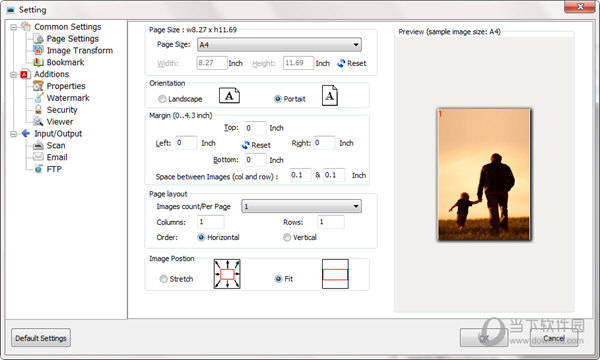Collapse the Common Settings tree node
Screen dimensions: 600x360
14,27
